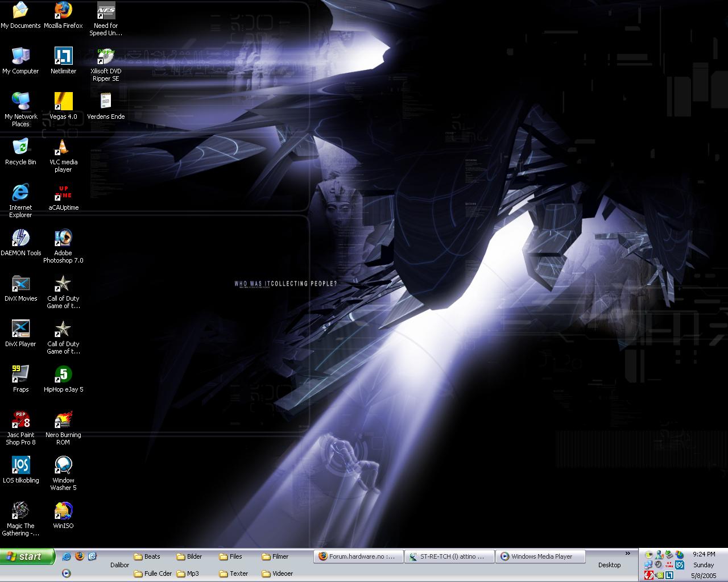Launch Vegas 4.0 desktop shortcut
Viewport: 728px width, 582px height.
pyautogui.click(x=63, y=107)
